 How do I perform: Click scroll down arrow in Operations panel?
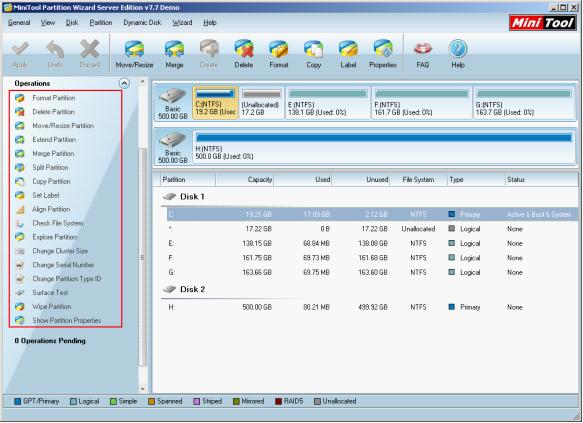coord(143,389)
